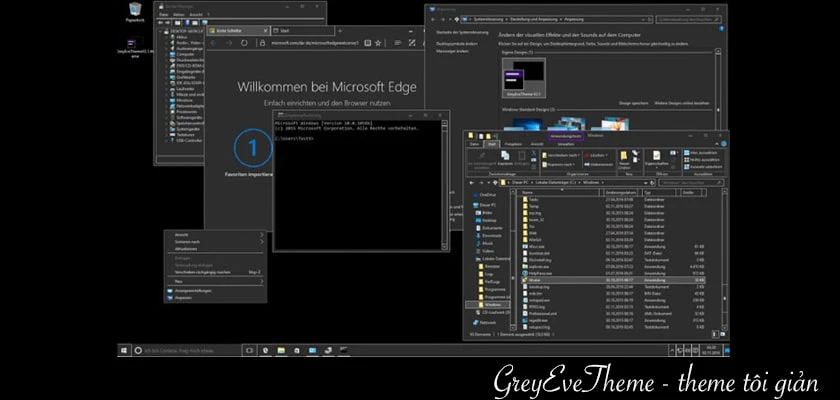Image resolution: width=840 pixels, height=400 pixels.
Task: Expand the Prozessoren node in Device Manager
Action: point(168,112)
